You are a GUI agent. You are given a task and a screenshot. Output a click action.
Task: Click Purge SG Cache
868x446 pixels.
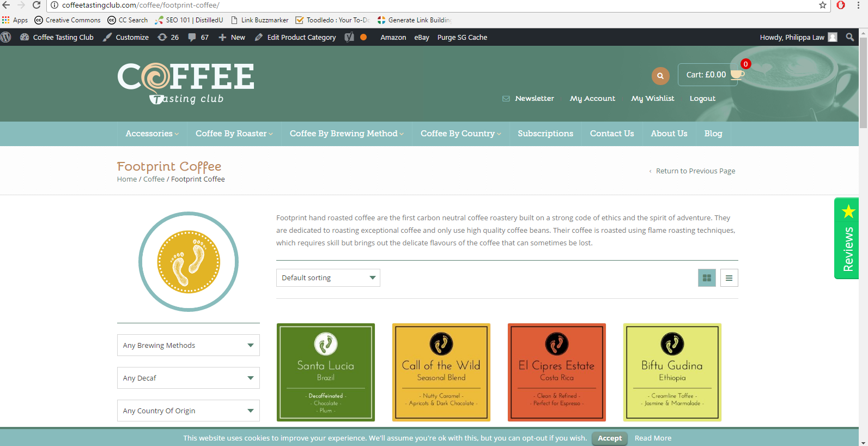click(x=462, y=37)
